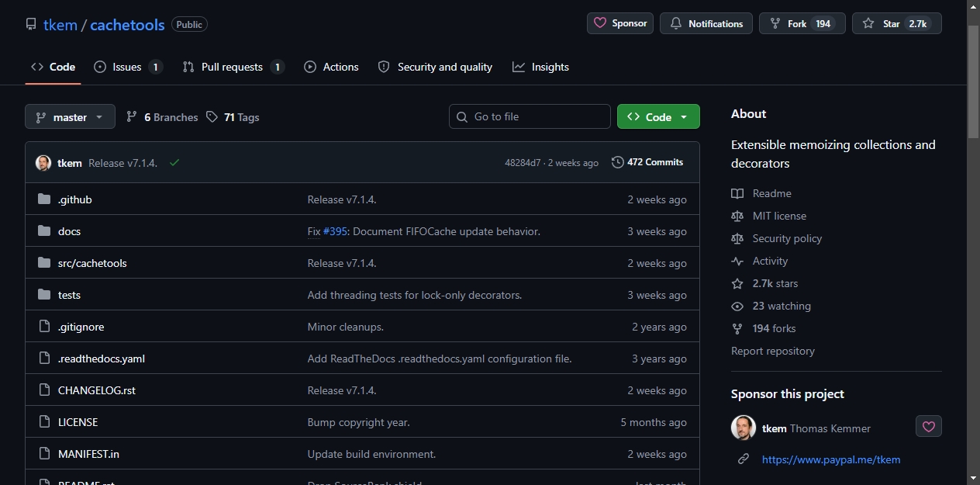Click the file icon for MANIFEST.in
This screenshot has width=980, height=485.
pyautogui.click(x=44, y=454)
